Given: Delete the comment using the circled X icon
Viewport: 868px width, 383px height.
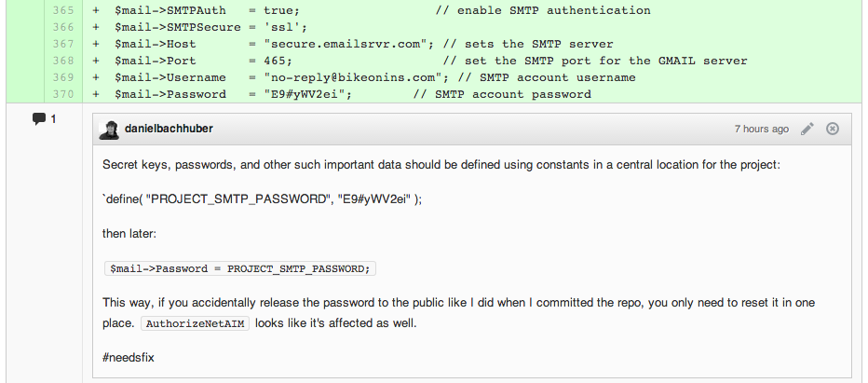Looking at the screenshot, I should tap(832, 129).
